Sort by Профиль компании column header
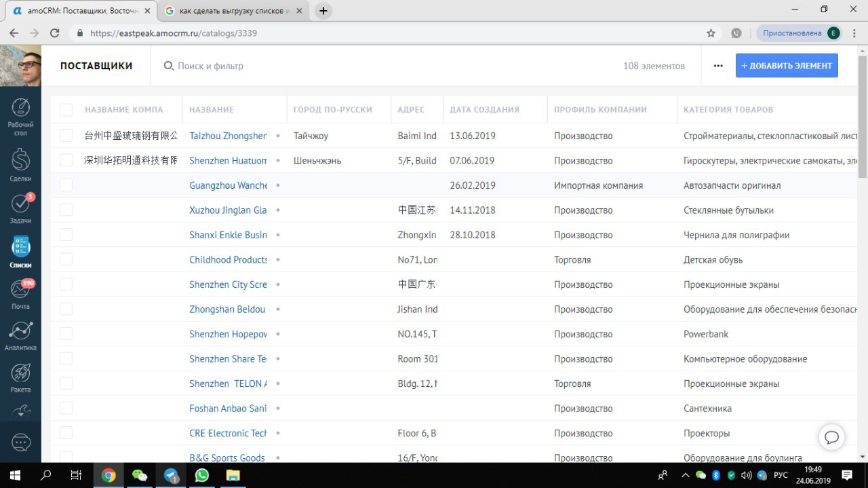The image size is (868, 488). [x=600, y=109]
